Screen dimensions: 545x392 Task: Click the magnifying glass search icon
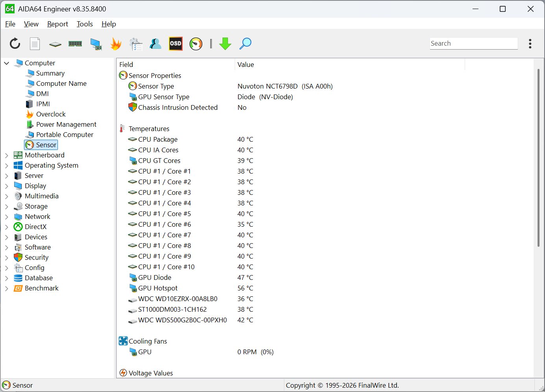(245, 44)
